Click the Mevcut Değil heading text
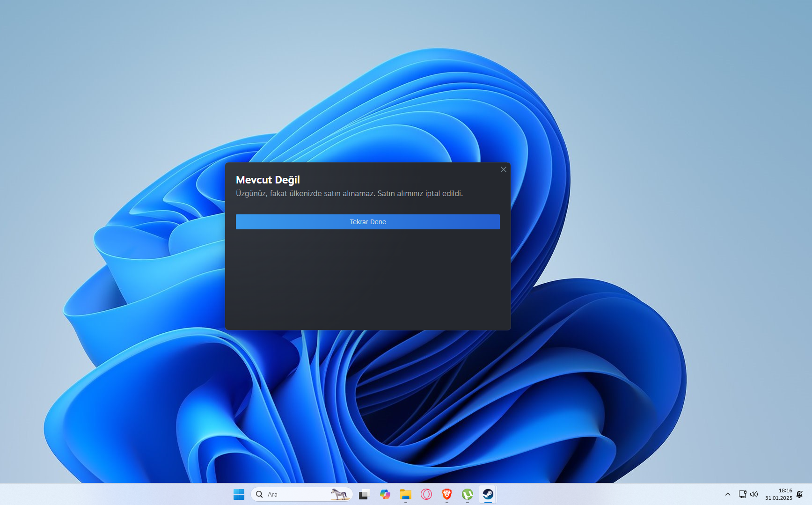 click(x=268, y=180)
